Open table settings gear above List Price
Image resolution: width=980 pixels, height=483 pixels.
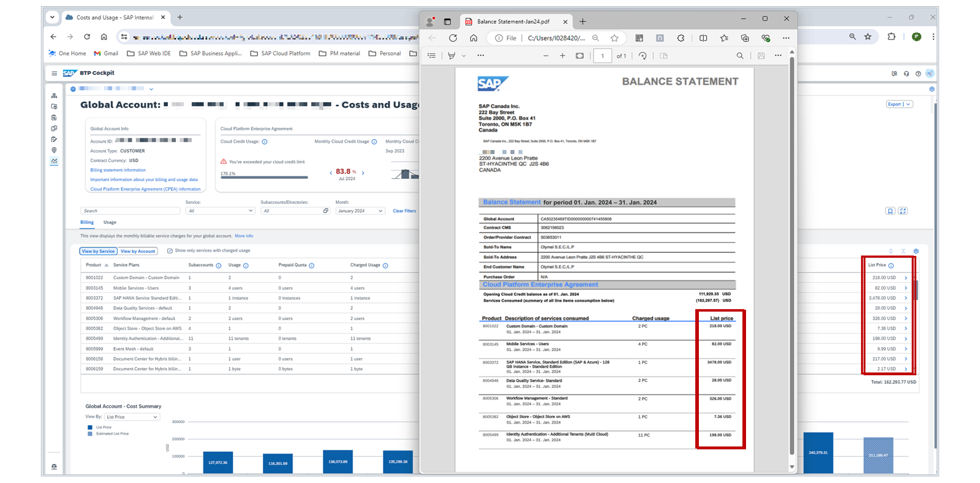916,251
